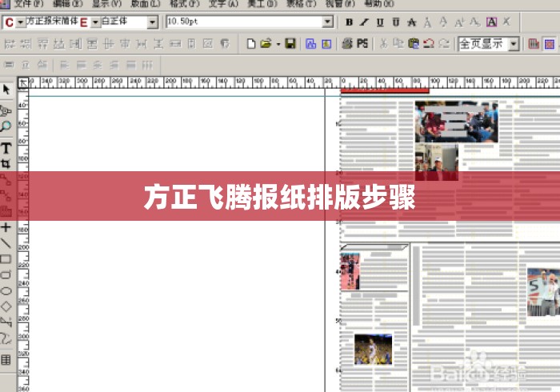
Task: Click the ruler origin corner box
Action: click(23, 83)
